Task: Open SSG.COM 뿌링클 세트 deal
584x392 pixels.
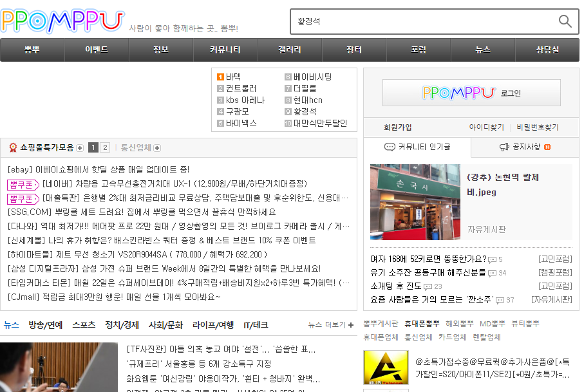Action: [142, 212]
